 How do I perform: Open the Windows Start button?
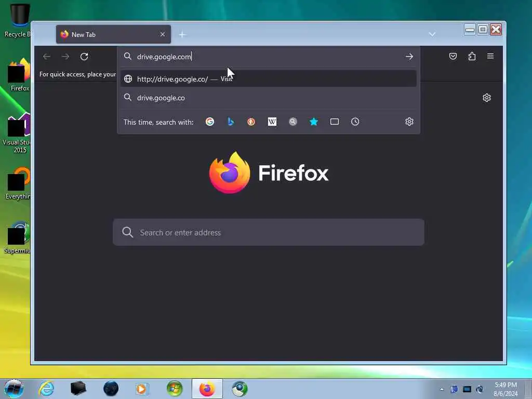point(14,389)
